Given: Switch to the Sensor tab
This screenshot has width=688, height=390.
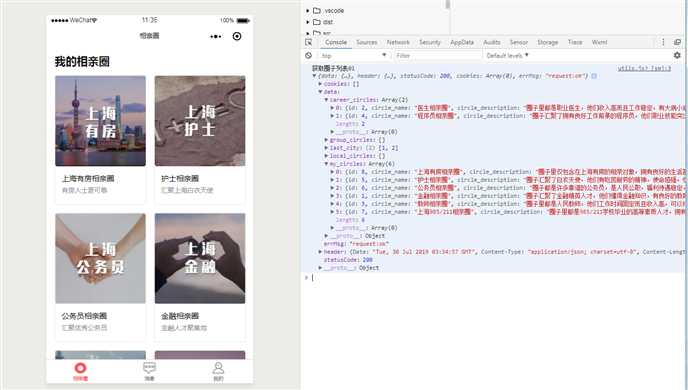Looking at the screenshot, I should pyautogui.click(x=519, y=42).
